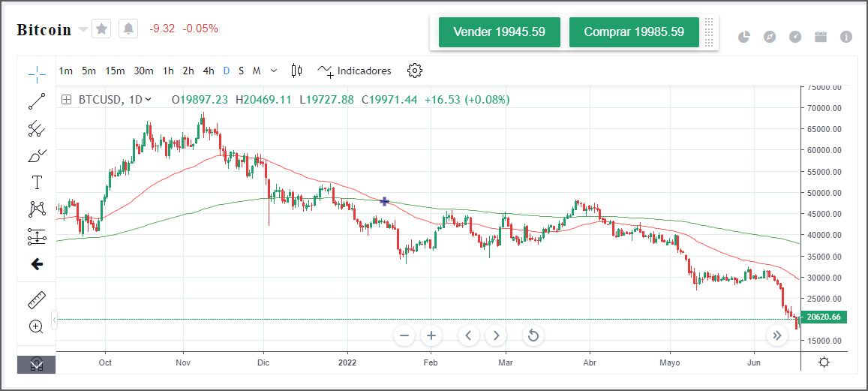Select the crosshair cursor tool
Image resolution: width=868 pixels, height=391 pixels.
tap(37, 74)
